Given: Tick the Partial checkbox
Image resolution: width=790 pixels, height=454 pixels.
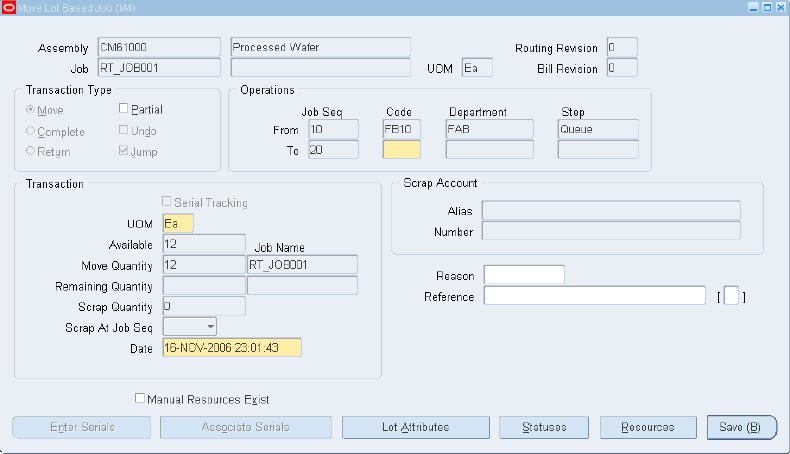Looking at the screenshot, I should click(x=123, y=108).
